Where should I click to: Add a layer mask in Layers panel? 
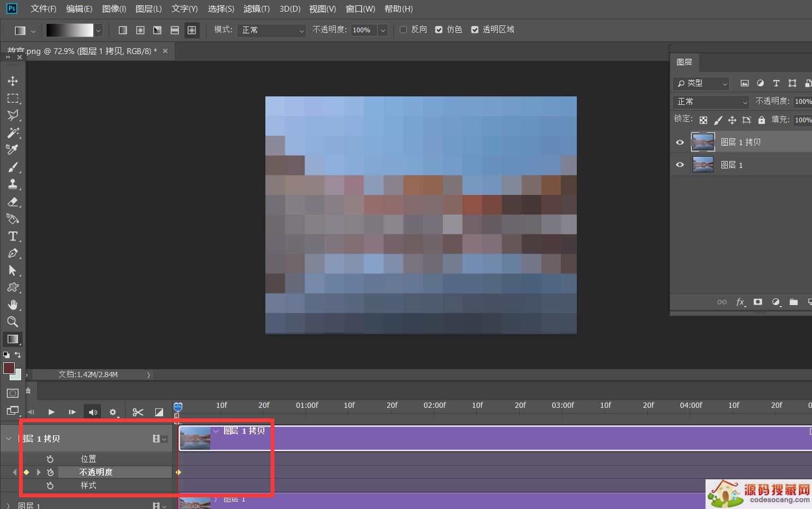click(758, 302)
